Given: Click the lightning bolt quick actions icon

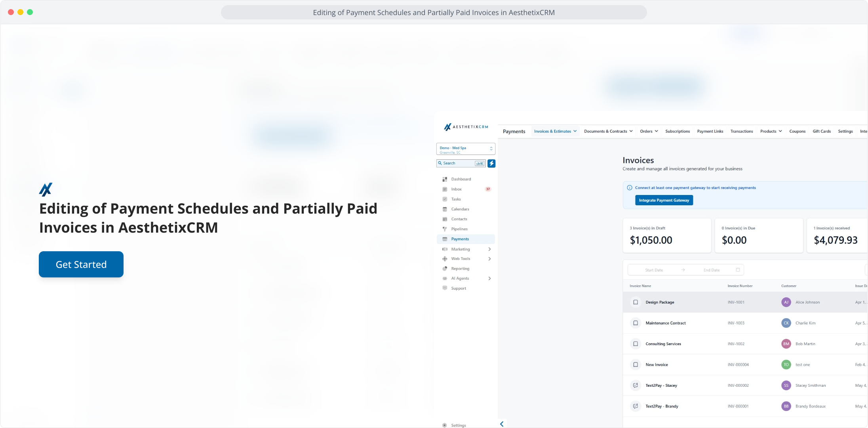Looking at the screenshot, I should [491, 163].
